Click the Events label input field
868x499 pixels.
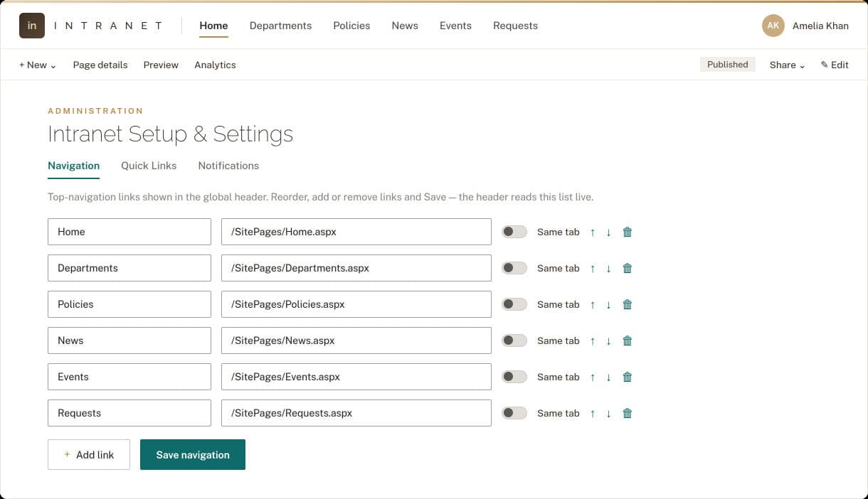click(129, 377)
